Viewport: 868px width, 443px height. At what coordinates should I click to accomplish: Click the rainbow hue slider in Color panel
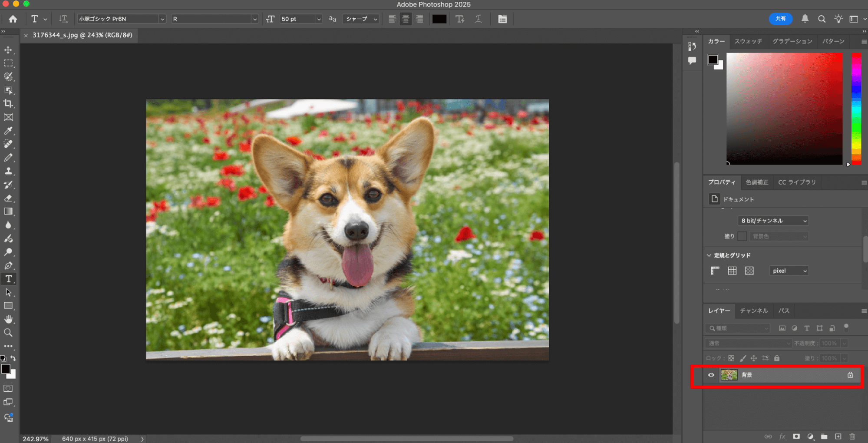pyautogui.click(x=856, y=109)
